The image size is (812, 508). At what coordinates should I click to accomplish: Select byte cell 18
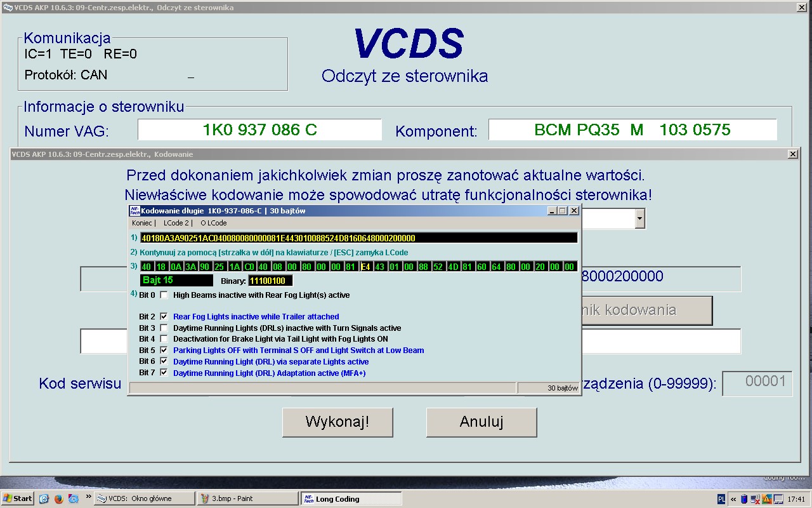point(161,267)
